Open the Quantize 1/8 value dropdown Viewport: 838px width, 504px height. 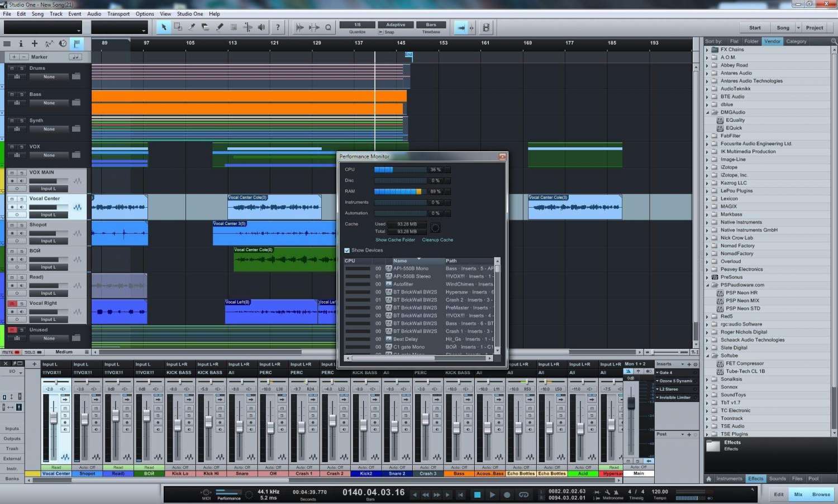[x=358, y=25]
